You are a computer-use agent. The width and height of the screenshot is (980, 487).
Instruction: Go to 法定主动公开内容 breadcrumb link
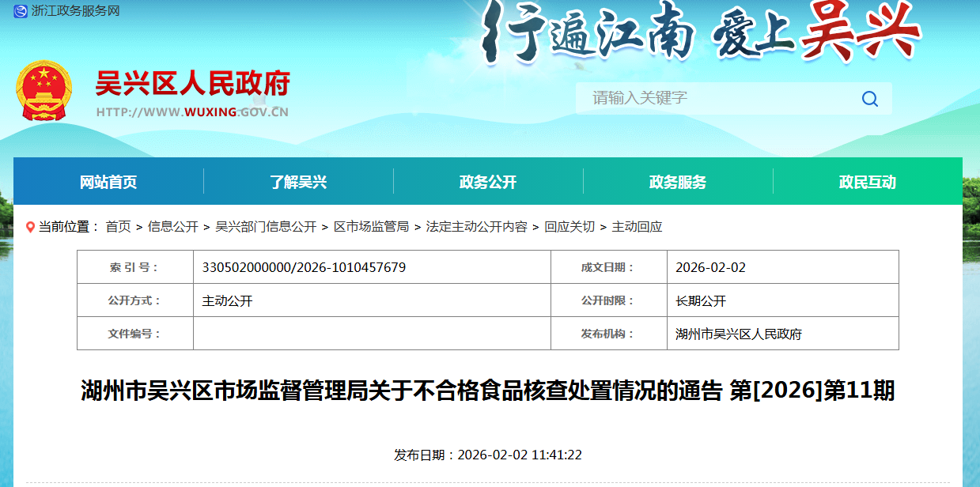tap(477, 227)
